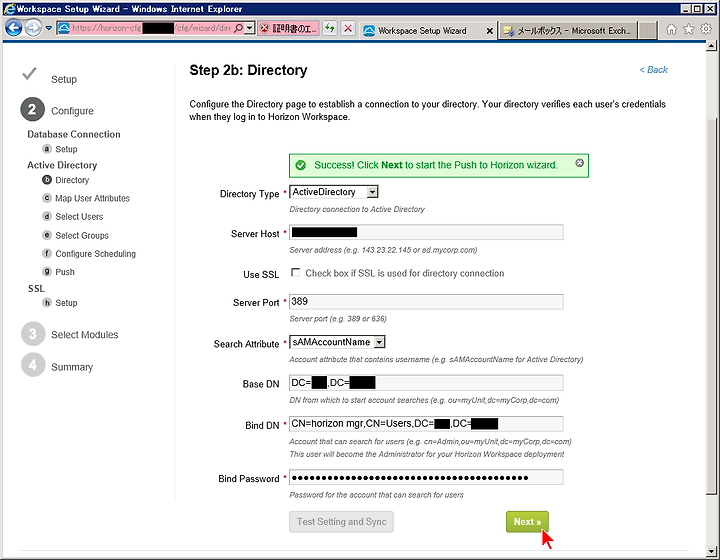Click the page scrollbar up arrow
The image size is (720, 560).
tap(711, 46)
